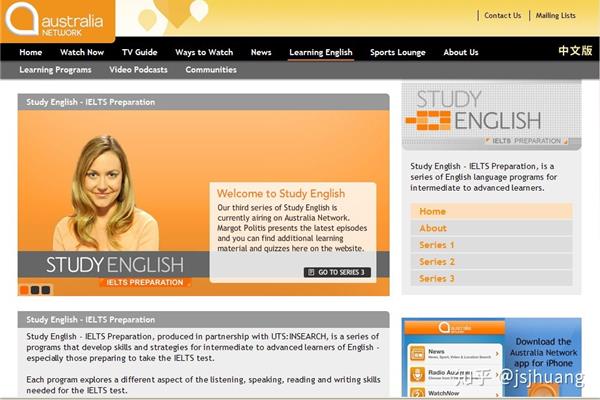Screen dimensions: 600x400
Task: Open Ways to Watch menu
Action: [204, 52]
